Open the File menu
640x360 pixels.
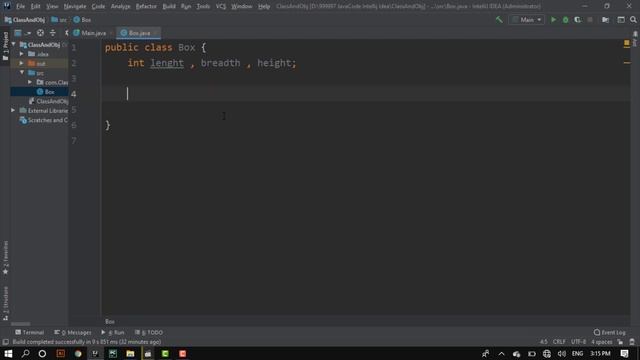pyautogui.click(x=20, y=7)
